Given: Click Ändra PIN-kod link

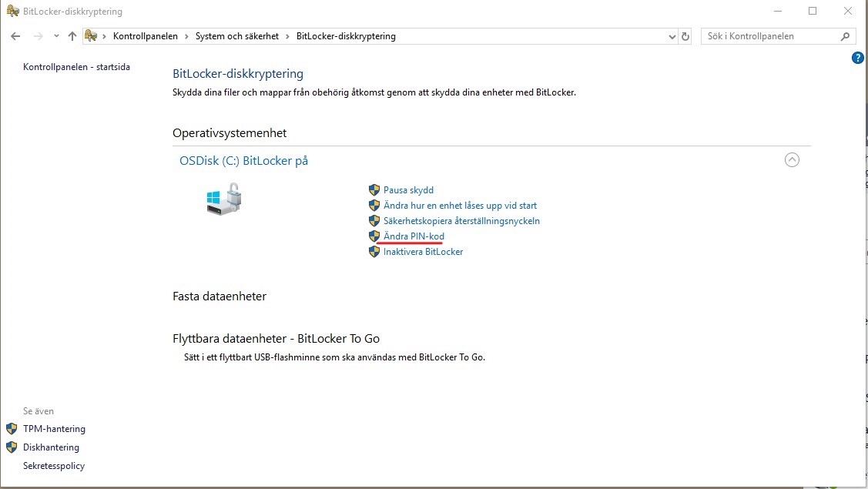Looking at the screenshot, I should click(x=414, y=236).
